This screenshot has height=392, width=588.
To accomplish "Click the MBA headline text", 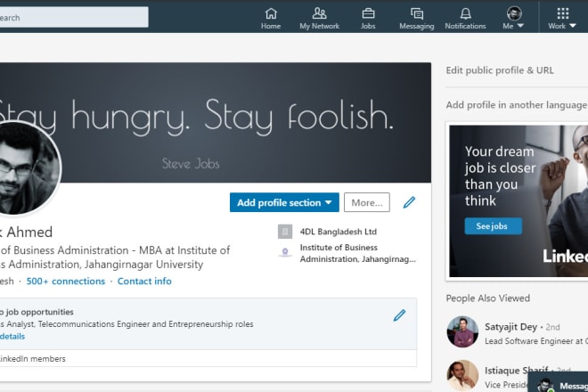I will tap(115, 257).
